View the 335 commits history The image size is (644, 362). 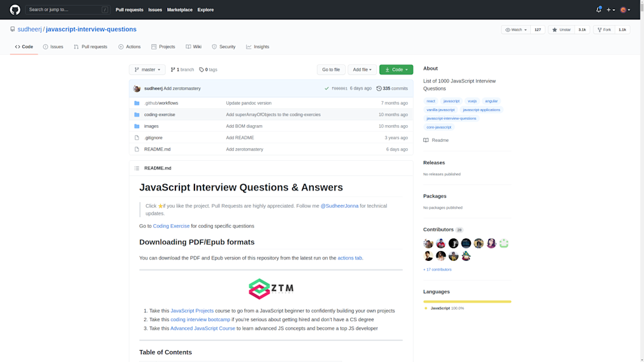point(392,88)
